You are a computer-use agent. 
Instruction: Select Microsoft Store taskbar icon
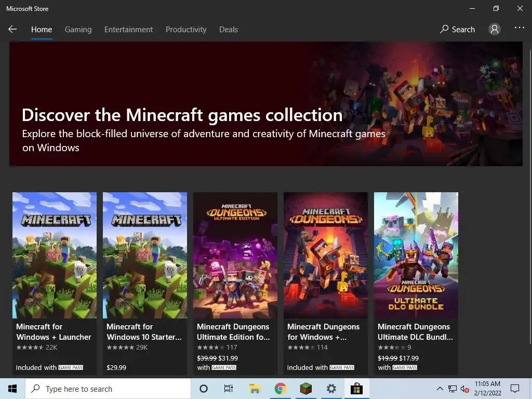click(x=356, y=389)
